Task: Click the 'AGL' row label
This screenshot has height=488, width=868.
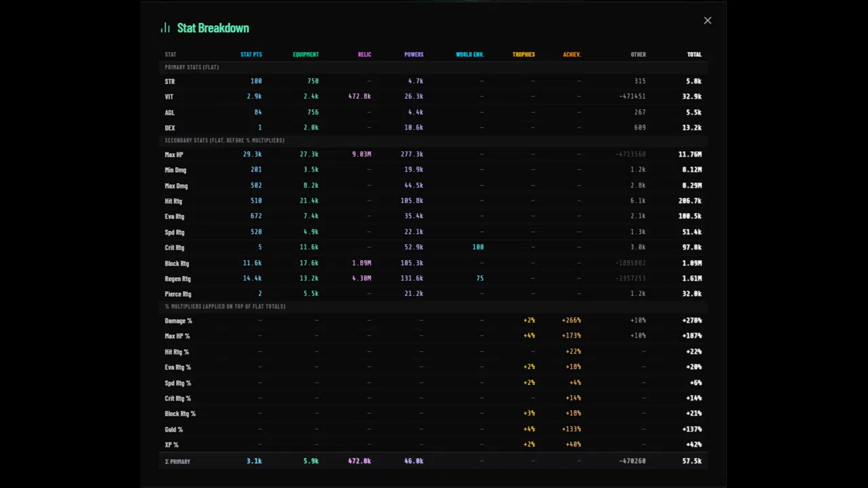Action: coord(170,113)
